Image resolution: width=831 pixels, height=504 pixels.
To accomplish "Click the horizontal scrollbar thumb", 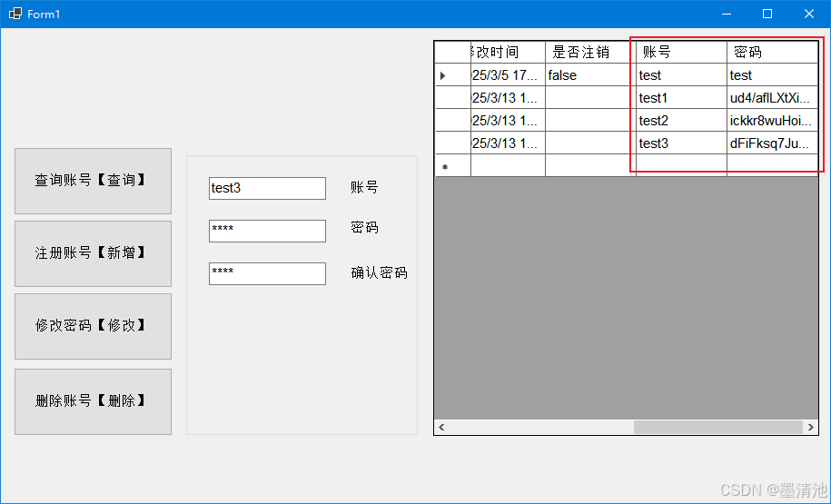I will [x=718, y=427].
